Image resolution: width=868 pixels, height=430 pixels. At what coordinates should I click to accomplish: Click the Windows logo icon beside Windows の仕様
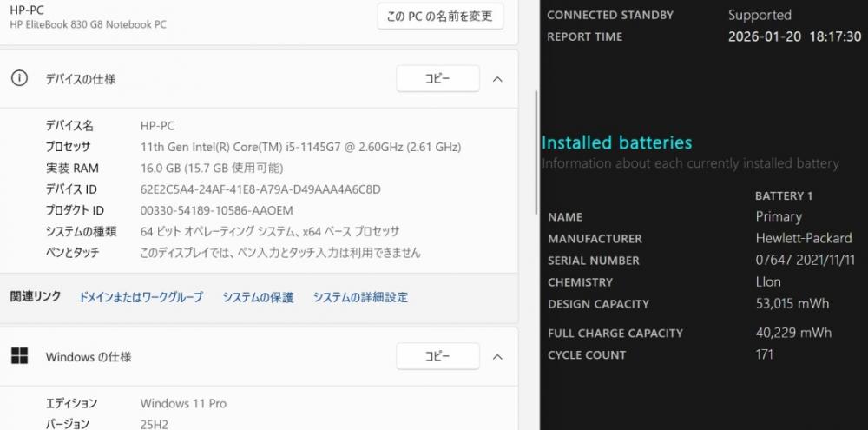pyautogui.click(x=19, y=356)
